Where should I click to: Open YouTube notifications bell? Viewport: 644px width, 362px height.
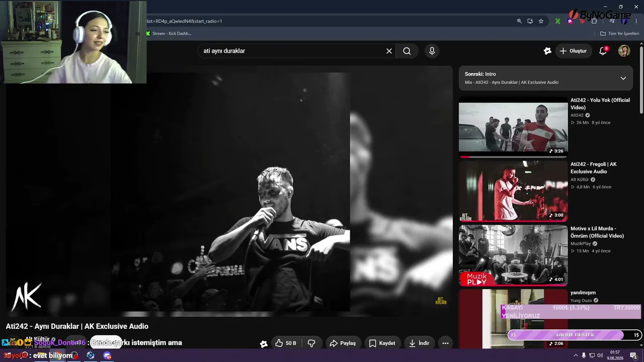(603, 51)
